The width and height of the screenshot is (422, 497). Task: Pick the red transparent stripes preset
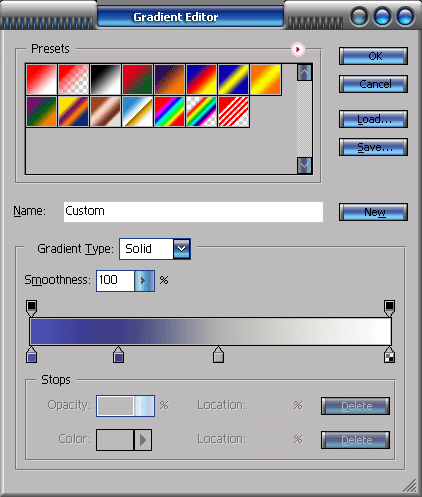point(233,112)
